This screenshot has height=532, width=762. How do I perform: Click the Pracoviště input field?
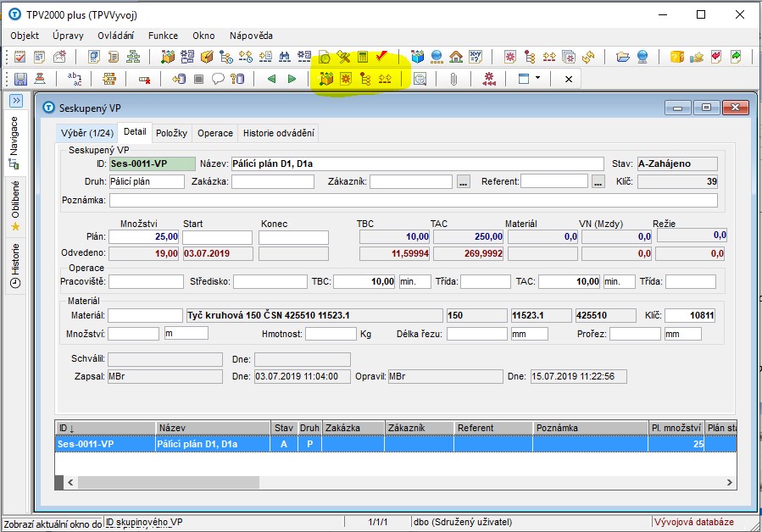(x=146, y=281)
